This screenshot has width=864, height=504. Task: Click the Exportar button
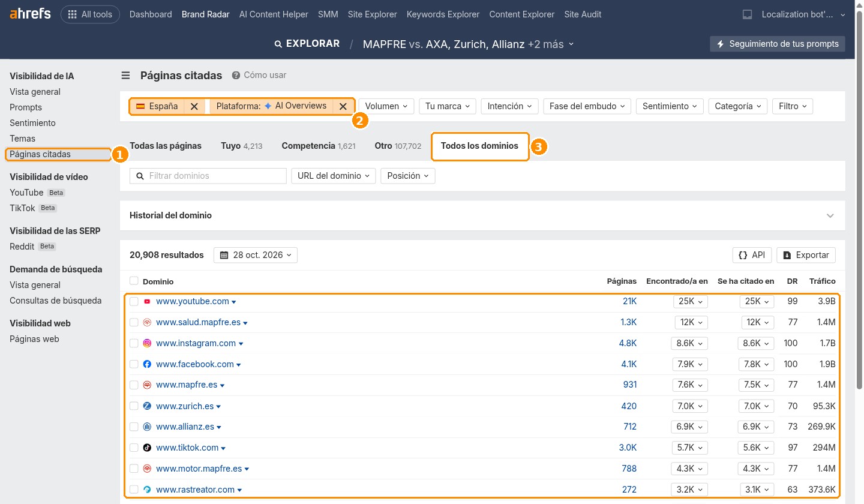tap(806, 255)
